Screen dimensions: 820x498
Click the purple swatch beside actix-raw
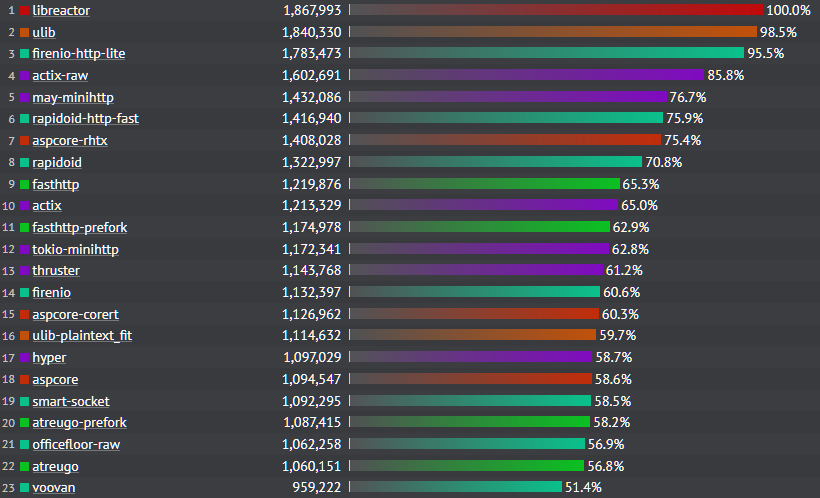coord(24,76)
